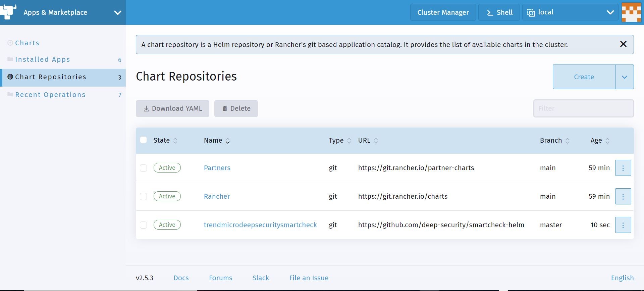This screenshot has width=644, height=291.
Task: Open the Shell terminal button
Action: (x=499, y=12)
